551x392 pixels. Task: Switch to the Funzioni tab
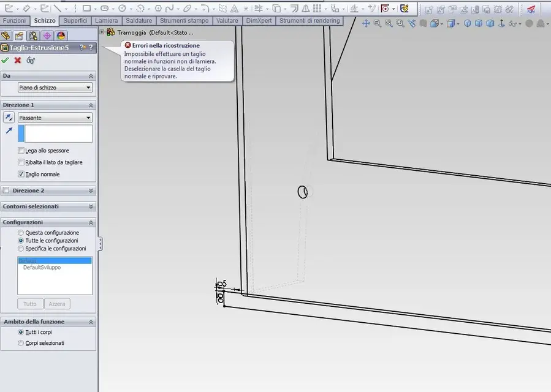[14, 21]
